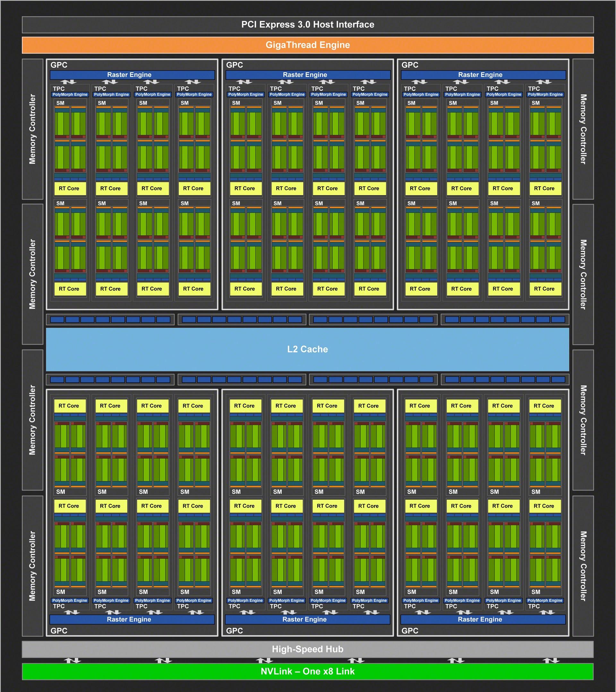Screen dimensions: 616x692
Task: Click the gray High-Speed Hub bar
Action: [307, 649]
